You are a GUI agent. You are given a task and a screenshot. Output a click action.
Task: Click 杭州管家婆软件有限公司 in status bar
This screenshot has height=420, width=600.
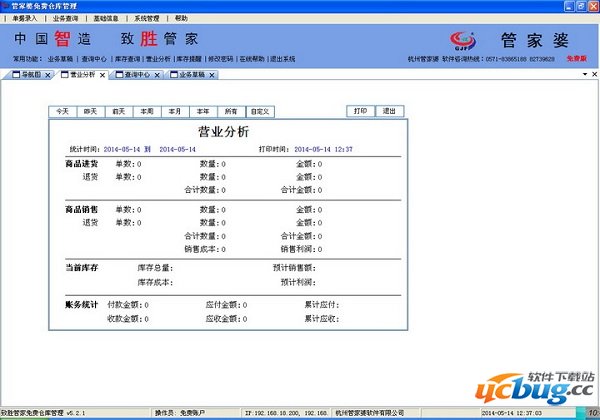point(370,413)
